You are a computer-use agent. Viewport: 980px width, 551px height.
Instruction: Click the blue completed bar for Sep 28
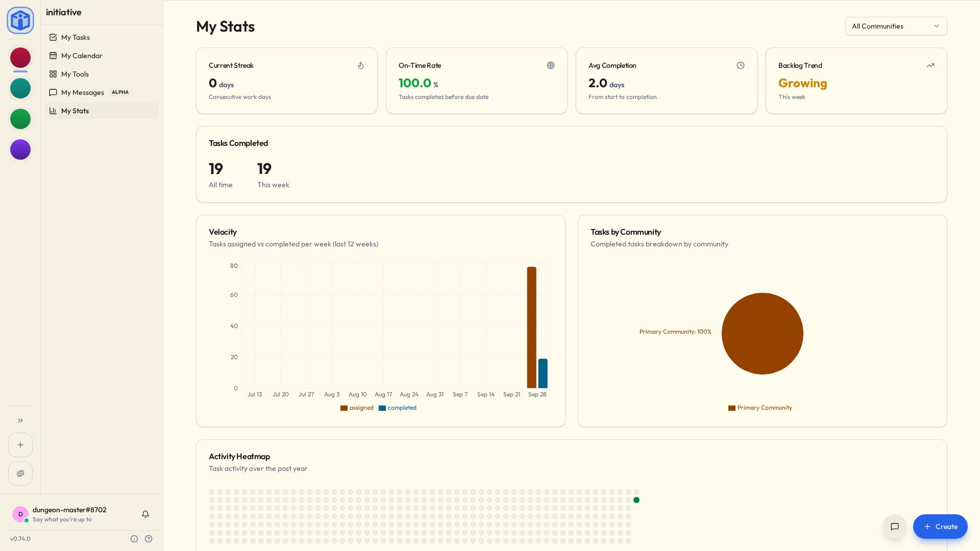[543, 373]
